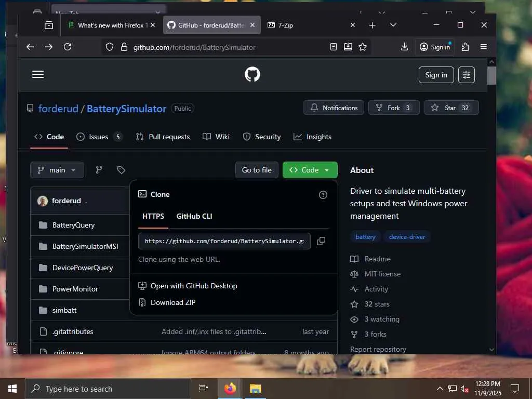Click the clone URL text field
Screen dimensions: 532x399
[x=224, y=241]
